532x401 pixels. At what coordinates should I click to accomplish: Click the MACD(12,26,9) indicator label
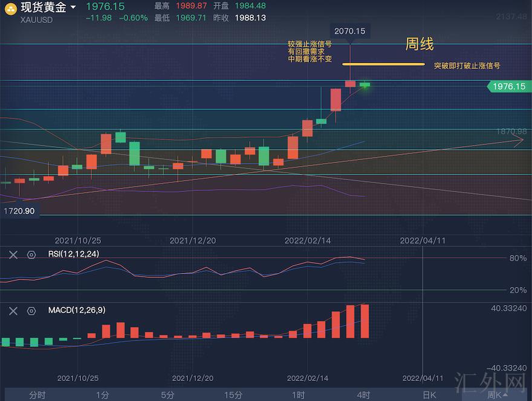coord(76,310)
